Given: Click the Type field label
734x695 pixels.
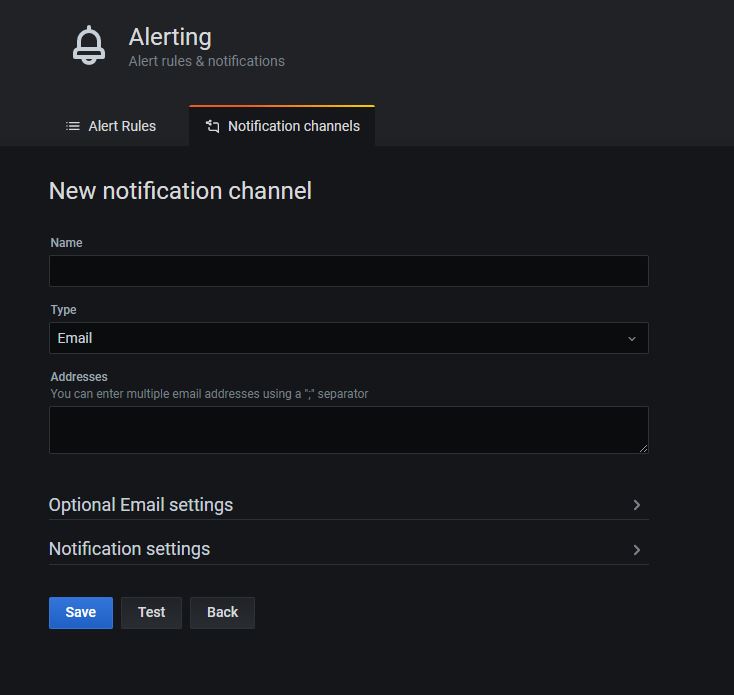Looking at the screenshot, I should (63, 310).
